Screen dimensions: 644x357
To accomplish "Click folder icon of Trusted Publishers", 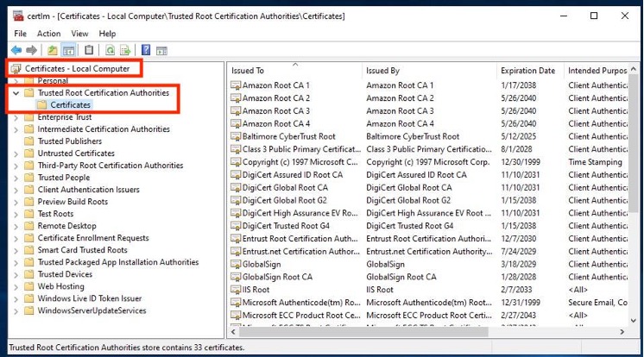I will (x=28, y=141).
